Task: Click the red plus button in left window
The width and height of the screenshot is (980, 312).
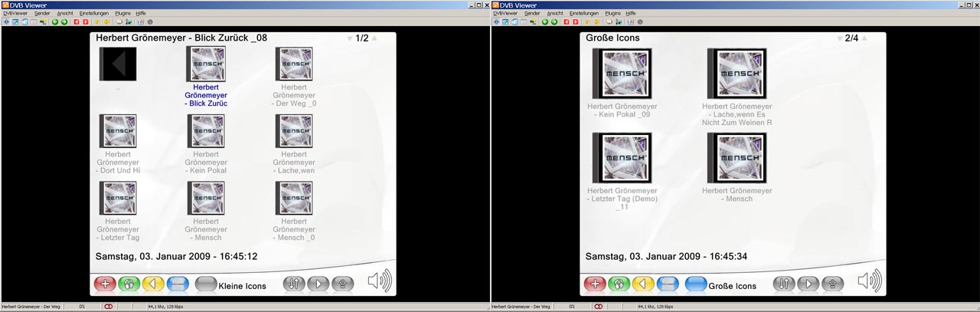Action: tap(105, 284)
